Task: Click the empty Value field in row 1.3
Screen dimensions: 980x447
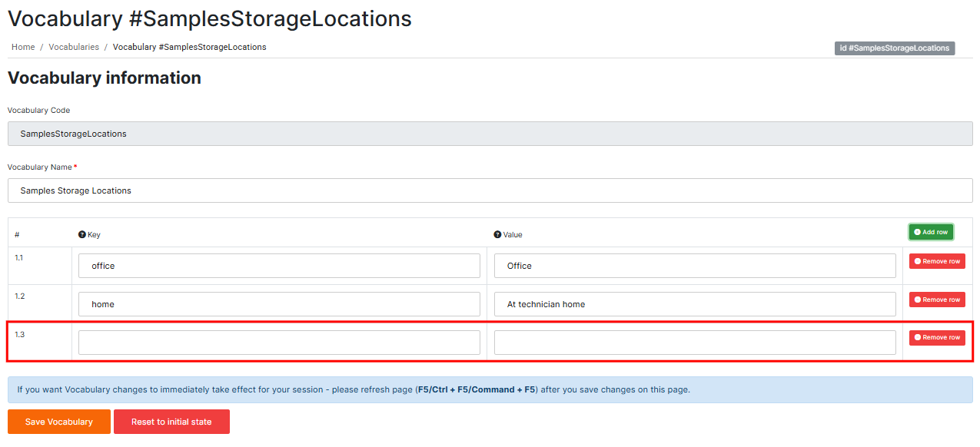Action: pos(695,343)
